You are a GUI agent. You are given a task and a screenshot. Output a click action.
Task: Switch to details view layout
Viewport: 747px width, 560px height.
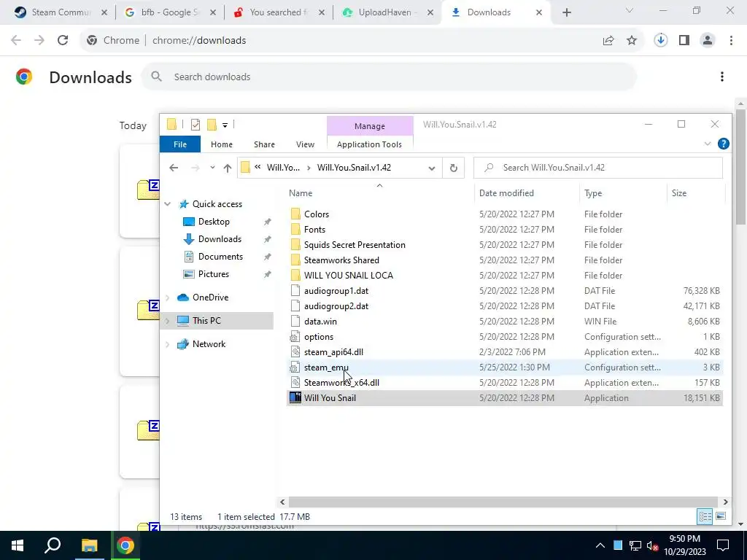click(x=705, y=517)
